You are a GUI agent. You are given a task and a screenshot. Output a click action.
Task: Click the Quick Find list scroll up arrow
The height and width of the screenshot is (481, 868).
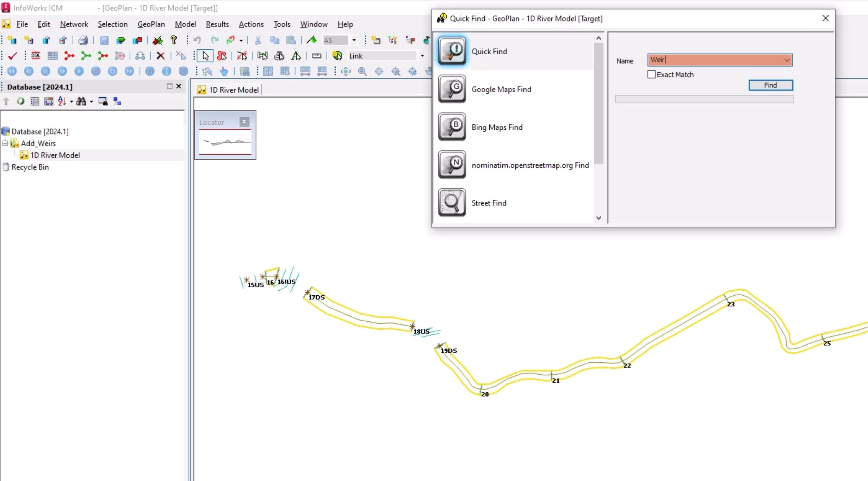click(x=599, y=38)
